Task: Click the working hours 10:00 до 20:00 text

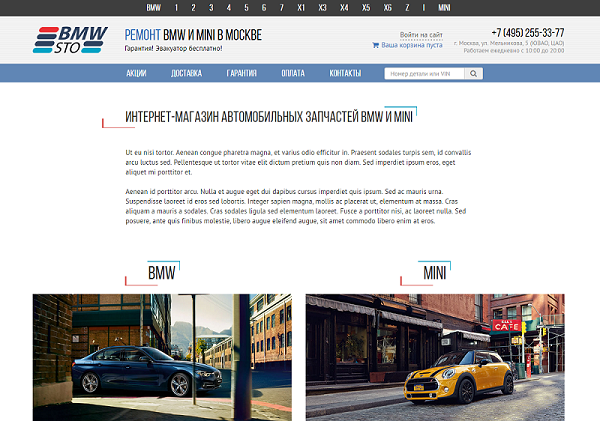Action: click(514, 51)
